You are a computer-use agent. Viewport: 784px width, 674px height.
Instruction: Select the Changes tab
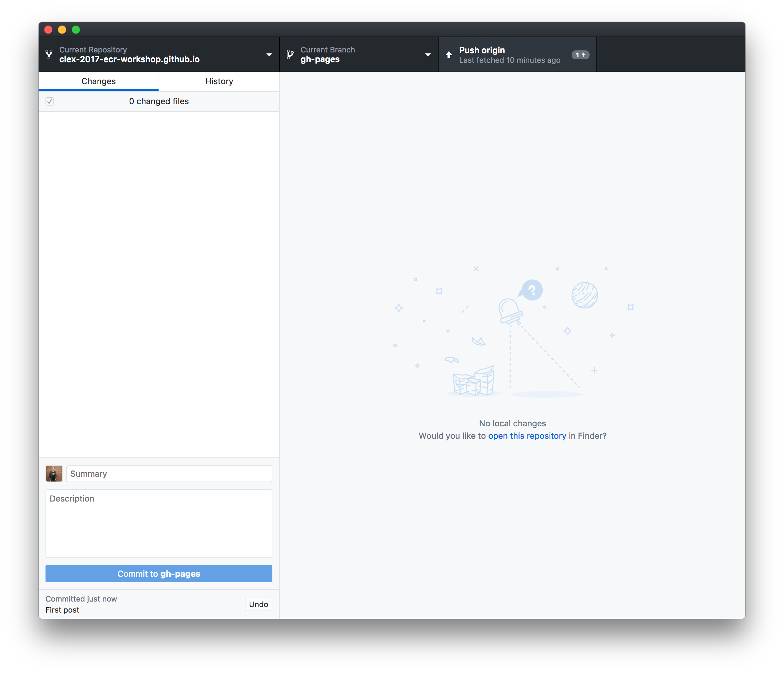point(98,81)
